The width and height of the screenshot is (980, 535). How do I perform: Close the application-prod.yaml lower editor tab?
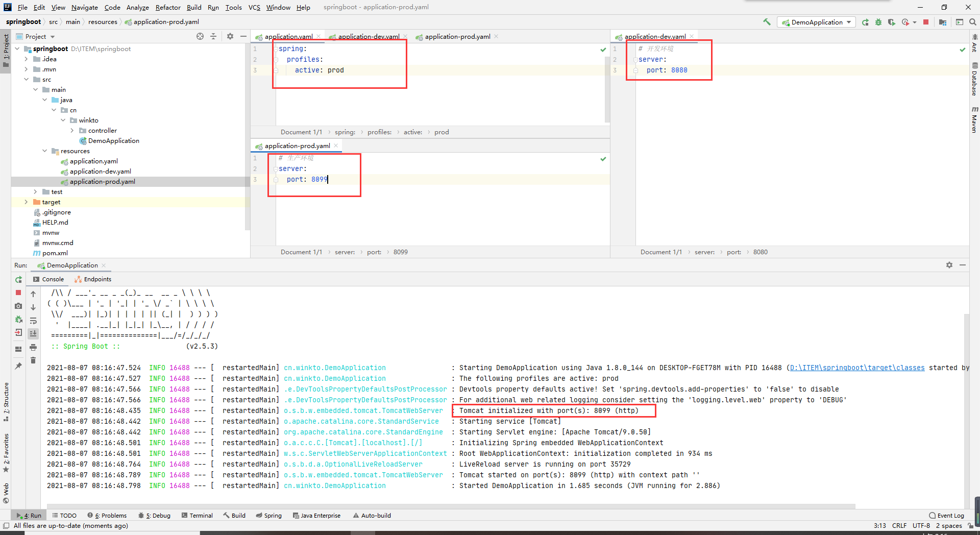(x=336, y=146)
